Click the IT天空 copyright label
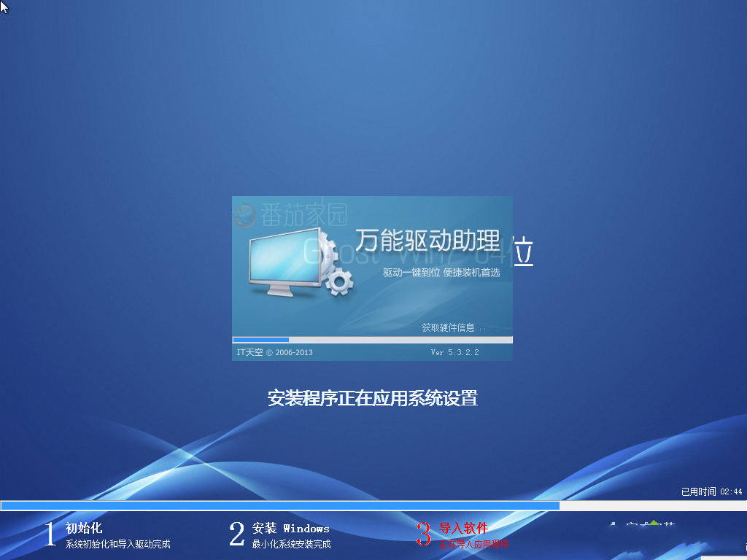 (253, 352)
